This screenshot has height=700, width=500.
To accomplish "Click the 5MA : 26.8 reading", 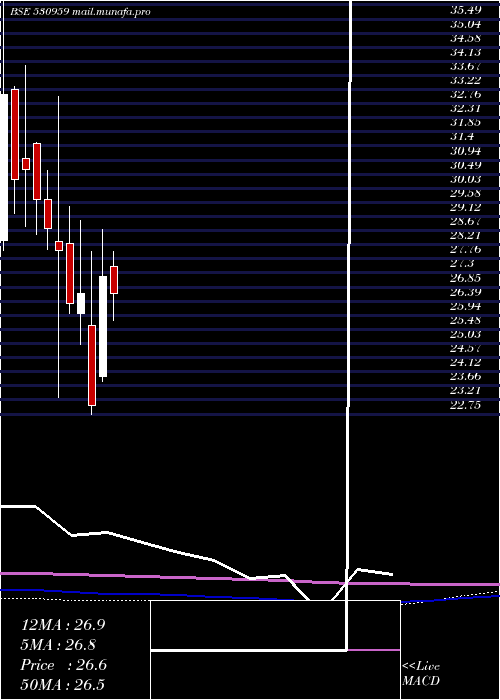I will [x=58, y=645].
